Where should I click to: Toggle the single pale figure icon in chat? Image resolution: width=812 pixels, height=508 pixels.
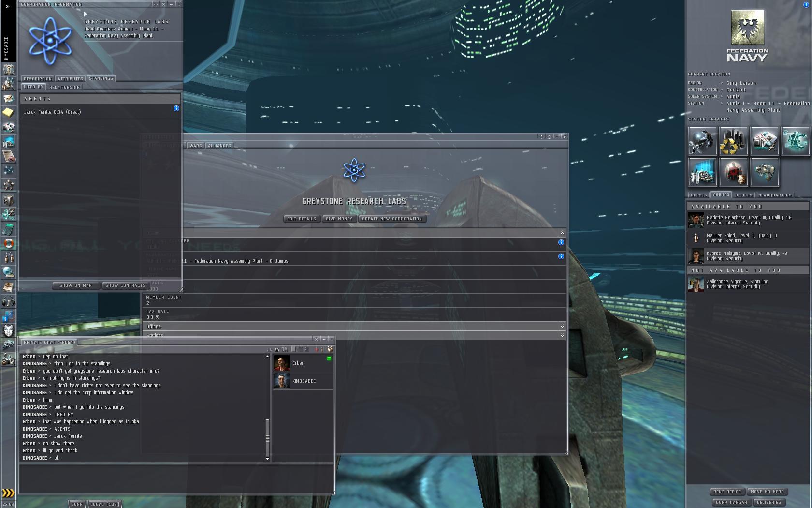pos(322,349)
